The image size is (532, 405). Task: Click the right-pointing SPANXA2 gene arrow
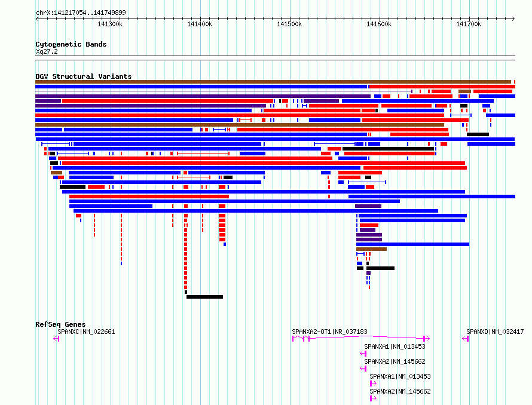[x=373, y=398]
